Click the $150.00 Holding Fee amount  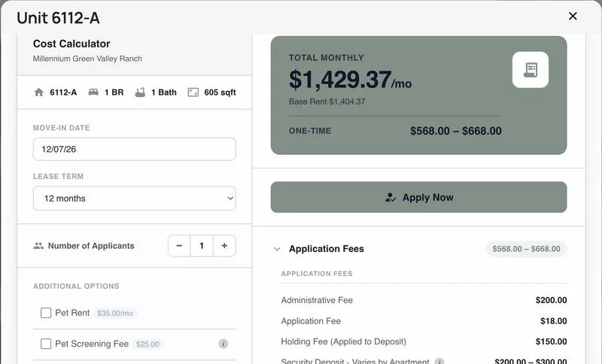tap(551, 341)
